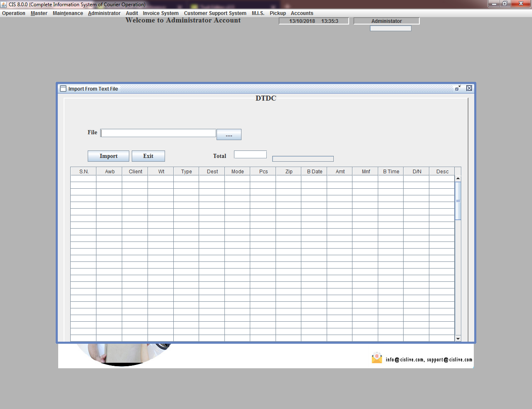
Task: Click the empty field below Administrator
Action: tap(391, 28)
